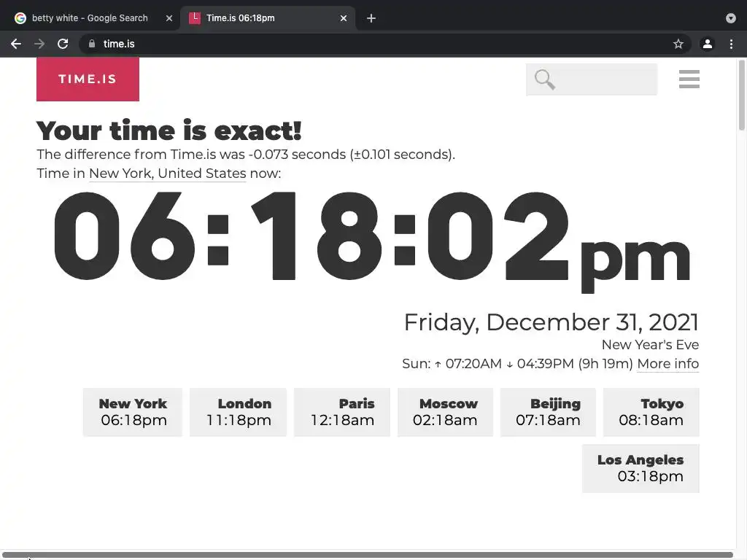The width and height of the screenshot is (747, 560).
Task: Reload the time.is page
Action: 63,44
